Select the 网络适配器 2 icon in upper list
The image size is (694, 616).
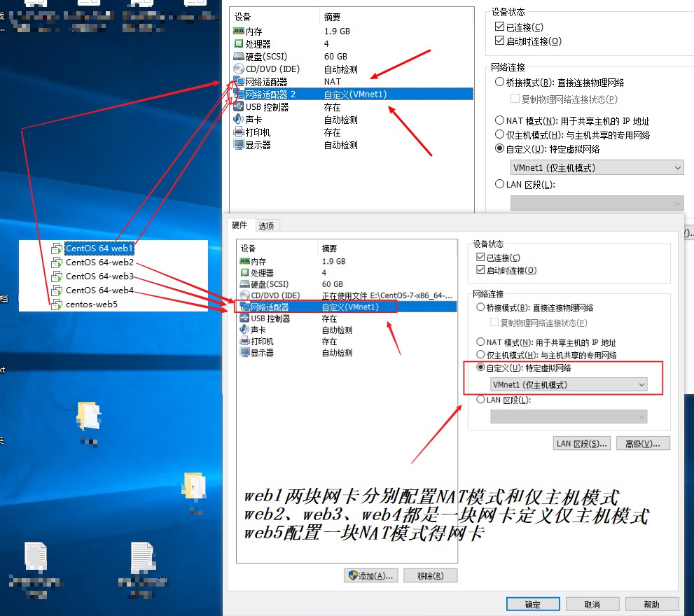coord(239,94)
